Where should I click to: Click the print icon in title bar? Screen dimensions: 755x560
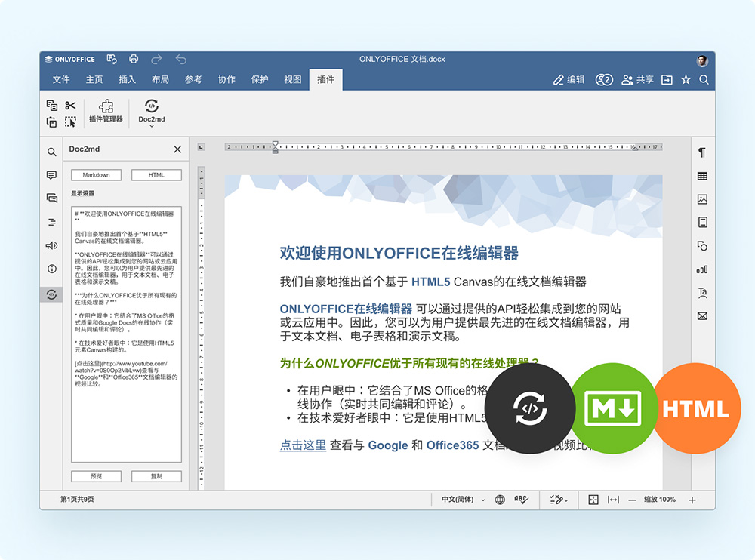pos(134,59)
